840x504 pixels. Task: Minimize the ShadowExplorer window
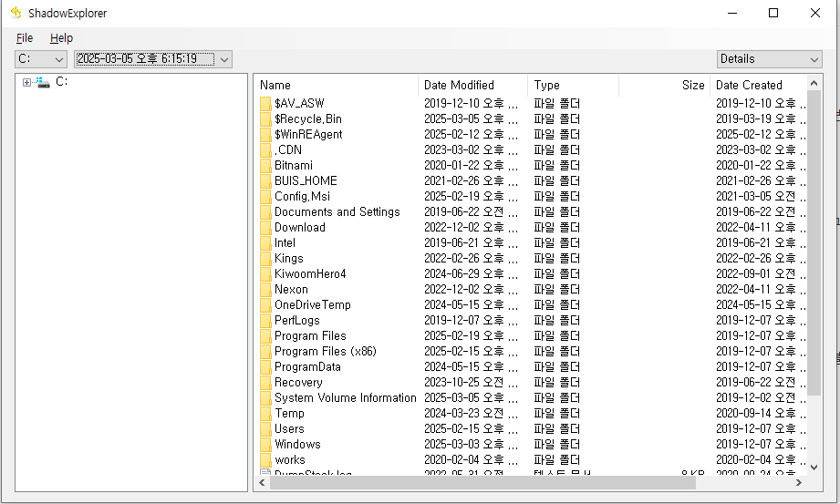732,13
